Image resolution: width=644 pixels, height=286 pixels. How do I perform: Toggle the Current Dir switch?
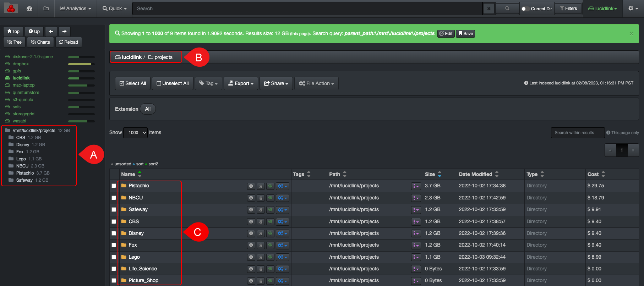525,9
